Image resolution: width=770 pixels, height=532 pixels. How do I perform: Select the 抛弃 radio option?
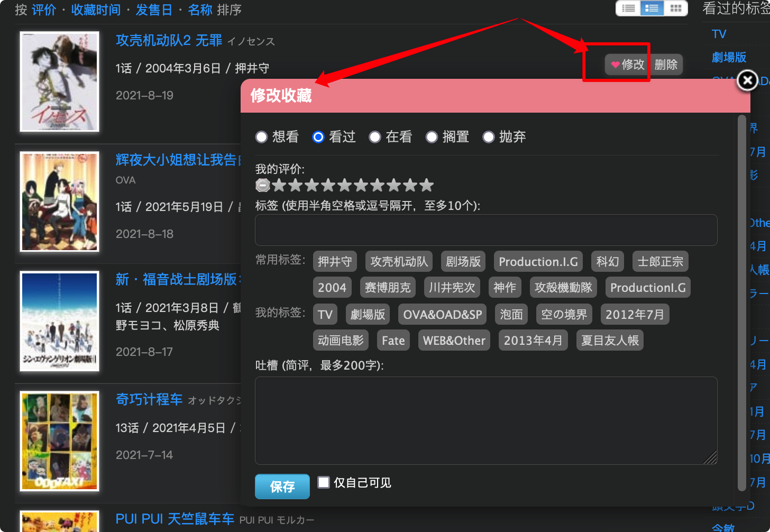pyautogui.click(x=488, y=137)
